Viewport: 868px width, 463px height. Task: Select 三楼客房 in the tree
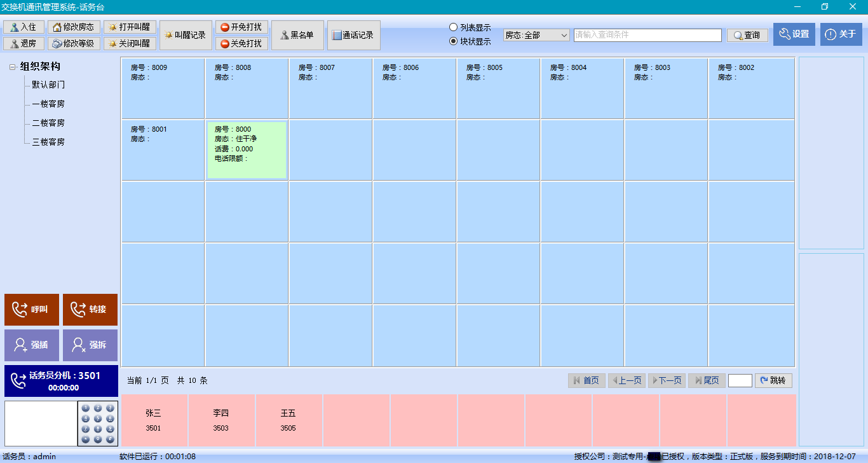click(x=48, y=142)
